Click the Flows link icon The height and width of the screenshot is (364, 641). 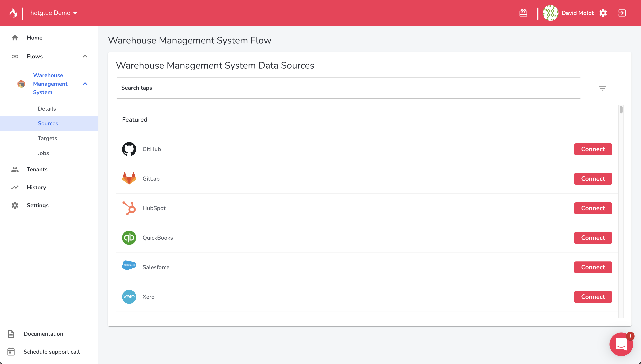point(15,57)
